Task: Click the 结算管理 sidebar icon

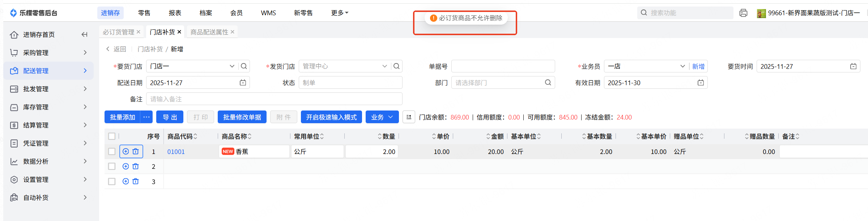Action: [14, 125]
